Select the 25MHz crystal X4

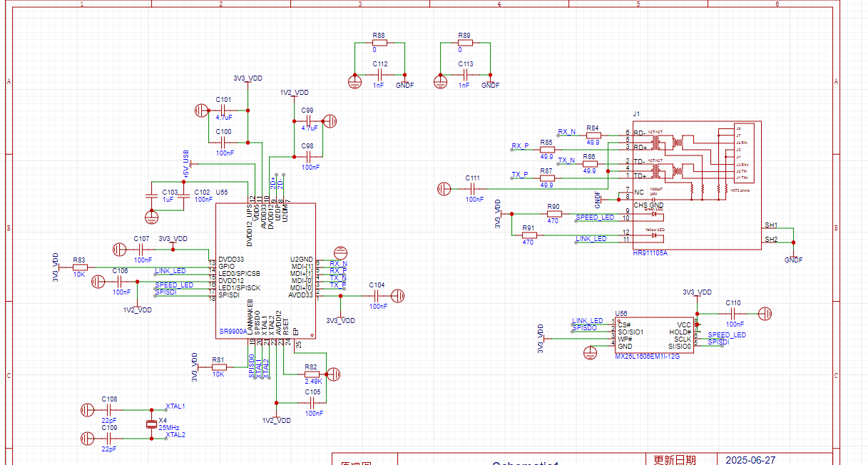click(x=150, y=424)
